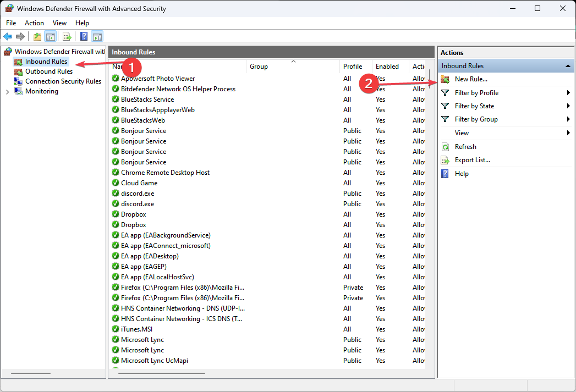Screen dimensions: 576x392
Task: Open the Action menu
Action: pos(34,23)
